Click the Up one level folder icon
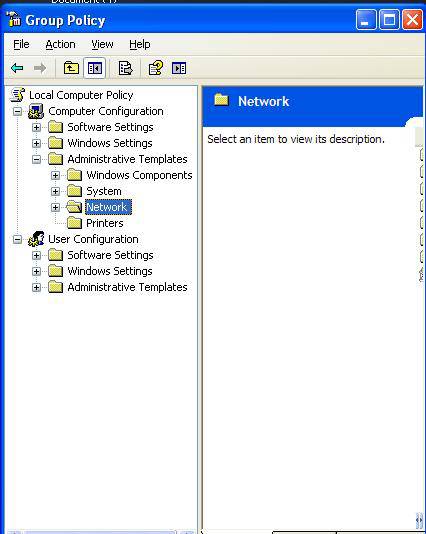The height and width of the screenshot is (534, 426). coord(71,68)
